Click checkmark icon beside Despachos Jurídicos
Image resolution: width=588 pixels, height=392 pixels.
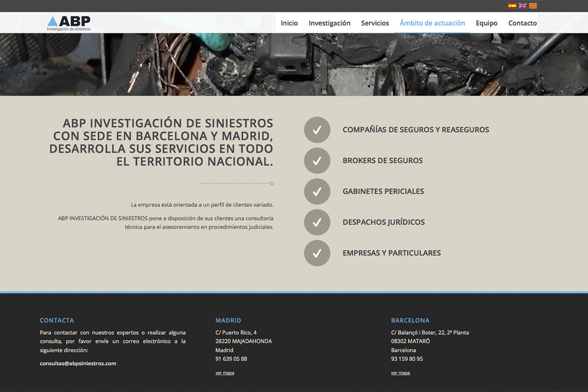coord(317,222)
